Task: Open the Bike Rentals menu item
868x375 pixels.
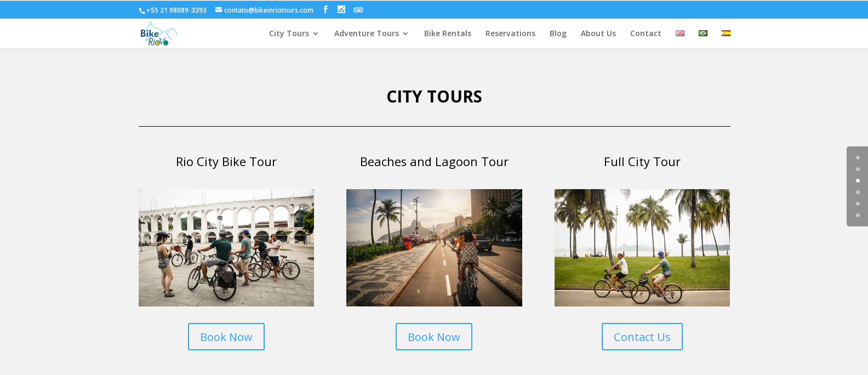Action: point(448,33)
